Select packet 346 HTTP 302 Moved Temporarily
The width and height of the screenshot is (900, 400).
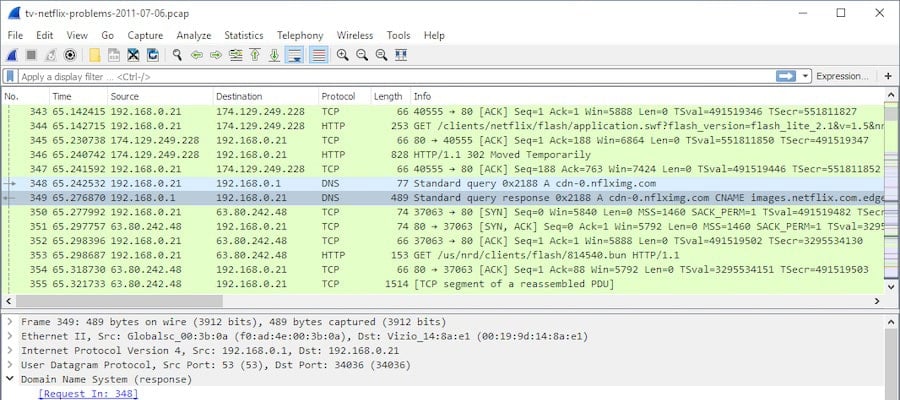point(442,155)
